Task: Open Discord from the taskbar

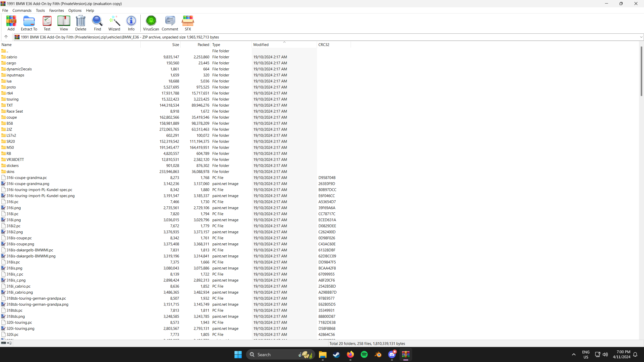Action: point(392,354)
